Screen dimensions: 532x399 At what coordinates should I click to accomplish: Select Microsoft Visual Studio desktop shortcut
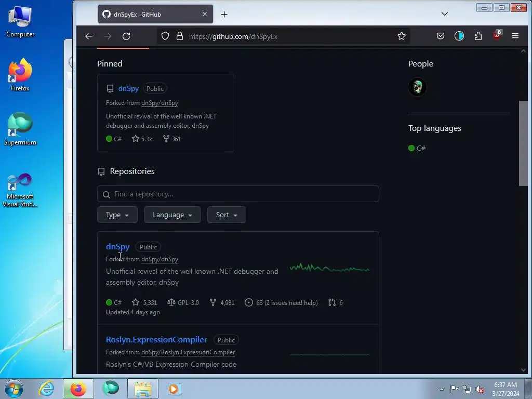(20, 190)
